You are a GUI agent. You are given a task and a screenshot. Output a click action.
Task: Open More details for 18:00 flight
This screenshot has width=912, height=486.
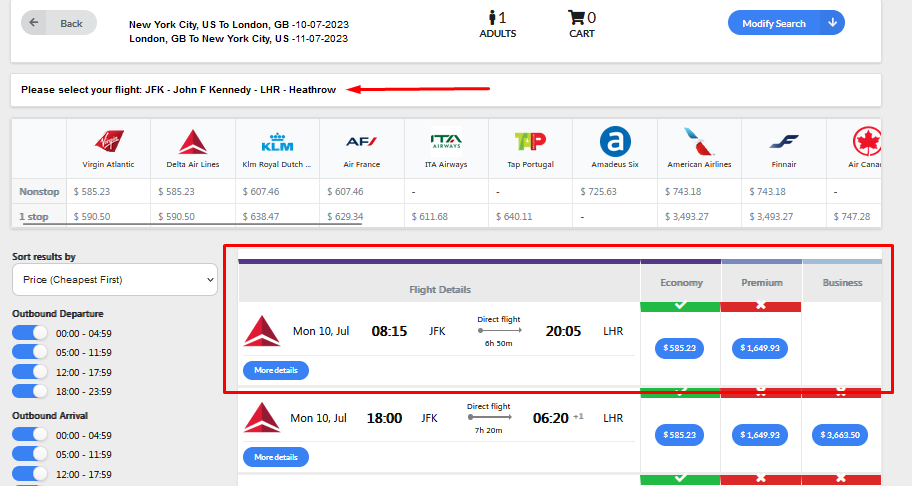(276, 457)
